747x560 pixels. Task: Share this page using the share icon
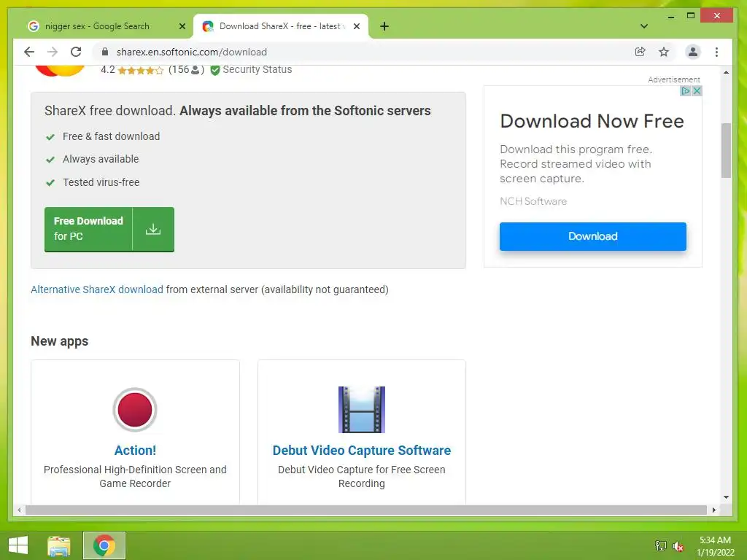tap(640, 52)
